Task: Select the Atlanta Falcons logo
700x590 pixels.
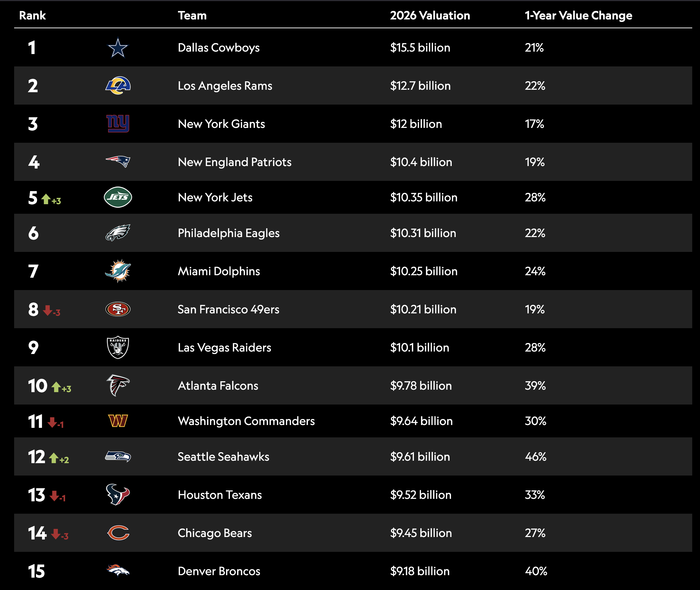Action: point(118,385)
